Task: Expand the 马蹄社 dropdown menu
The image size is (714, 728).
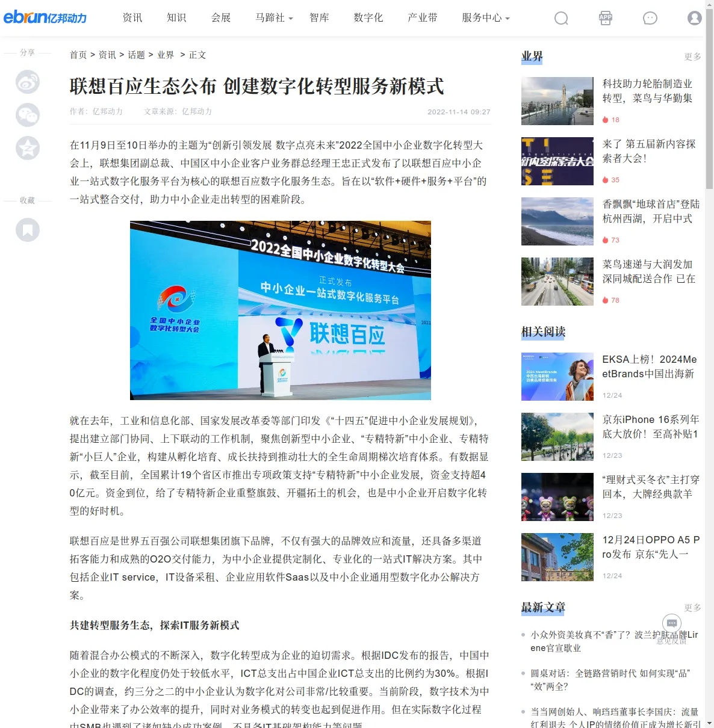Action: [274, 18]
